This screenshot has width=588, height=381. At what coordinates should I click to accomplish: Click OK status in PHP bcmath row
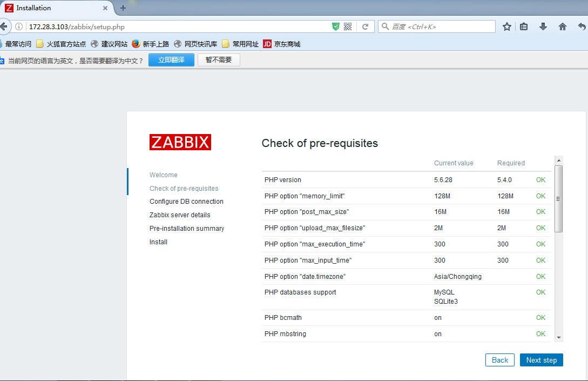[x=540, y=318]
